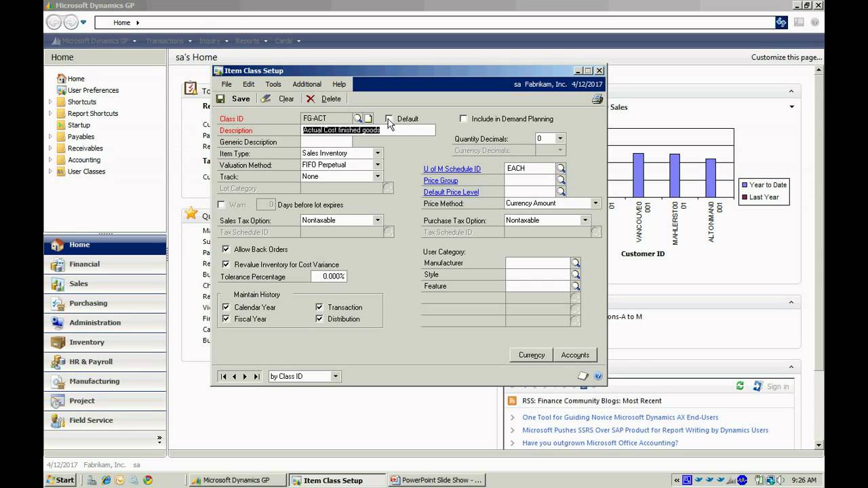Open the Additional menu
Screen dimensions: 868x488
[307, 84]
